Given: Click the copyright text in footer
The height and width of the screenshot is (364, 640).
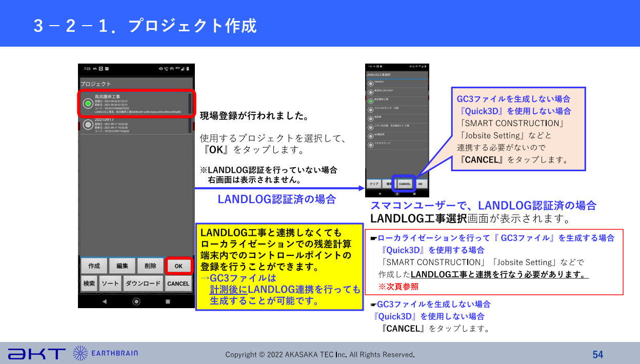Looking at the screenshot, I should pyautogui.click(x=320, y=354).
